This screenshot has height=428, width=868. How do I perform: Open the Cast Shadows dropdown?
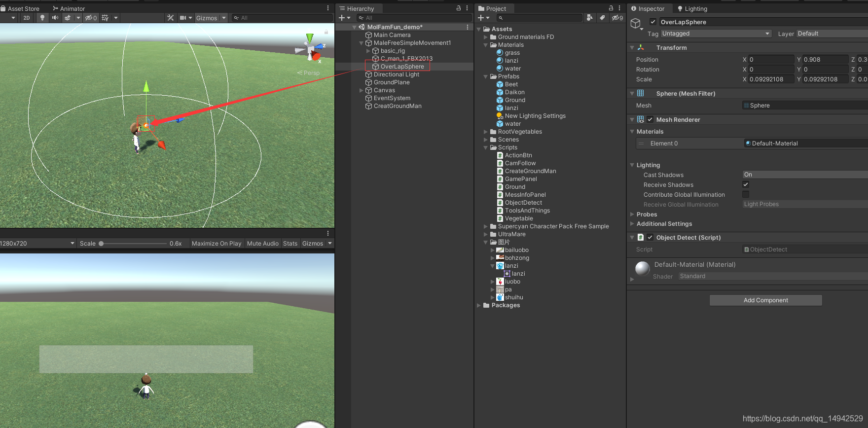tap(805, 175)
